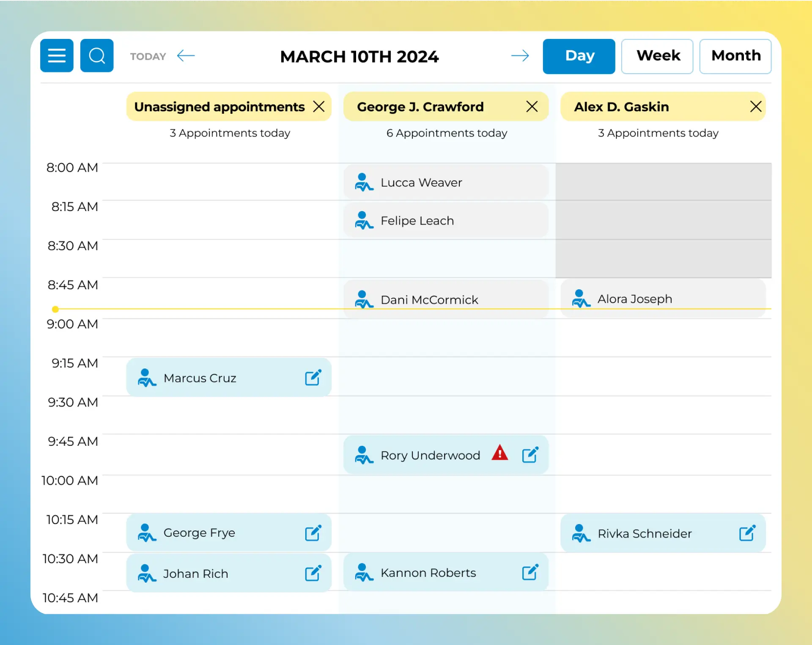Click the search magnifier icon
This screenshot has width=812, height=645.
[x=97, y=55]
